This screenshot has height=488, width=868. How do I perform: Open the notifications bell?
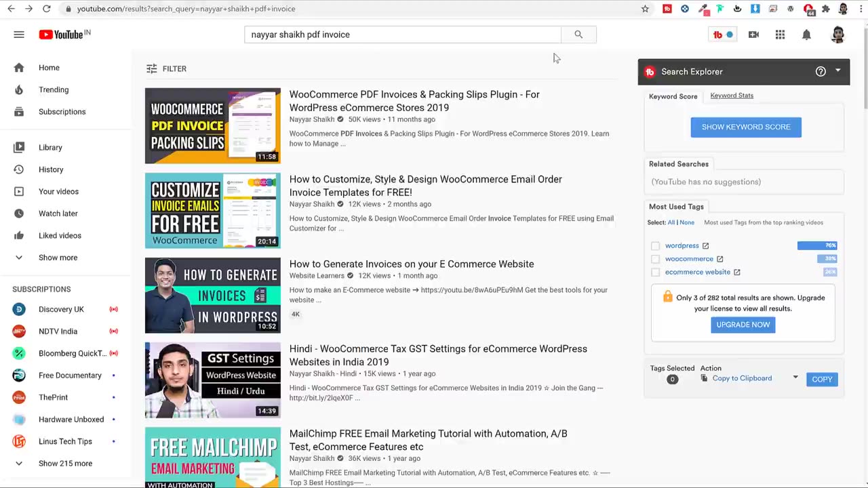[806, 35]
